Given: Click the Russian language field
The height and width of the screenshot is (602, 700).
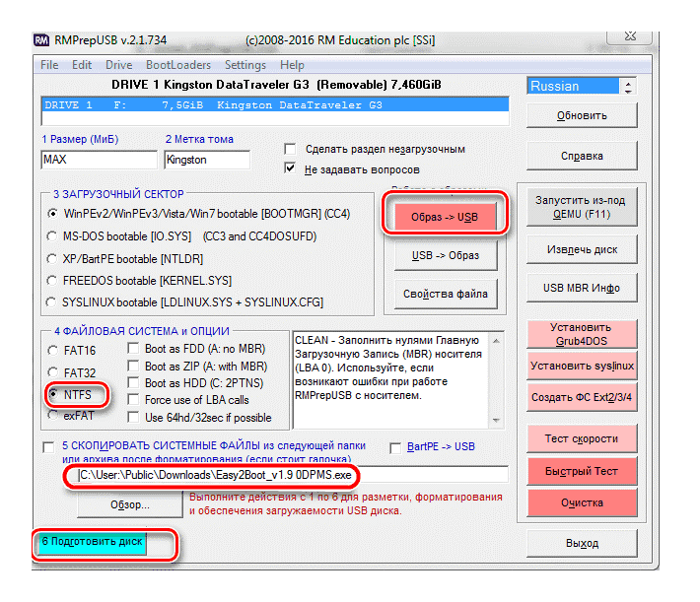Looking at the screenshot, I should click(x=574, y=86).
